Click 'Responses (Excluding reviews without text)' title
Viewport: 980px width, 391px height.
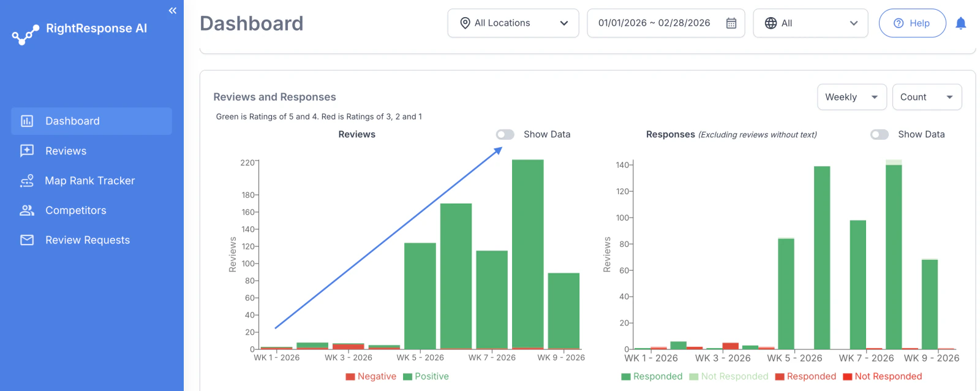point(731,134)
